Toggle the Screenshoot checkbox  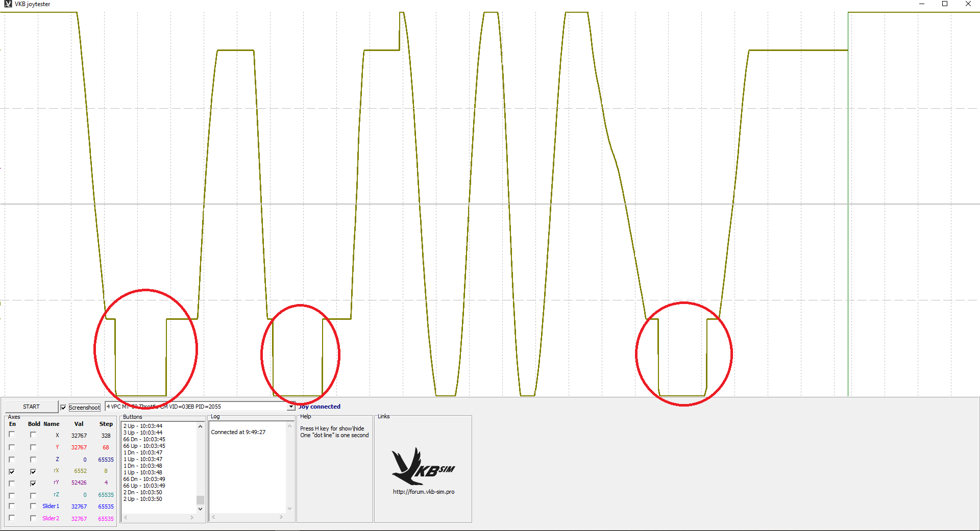(x=63, y=408)
